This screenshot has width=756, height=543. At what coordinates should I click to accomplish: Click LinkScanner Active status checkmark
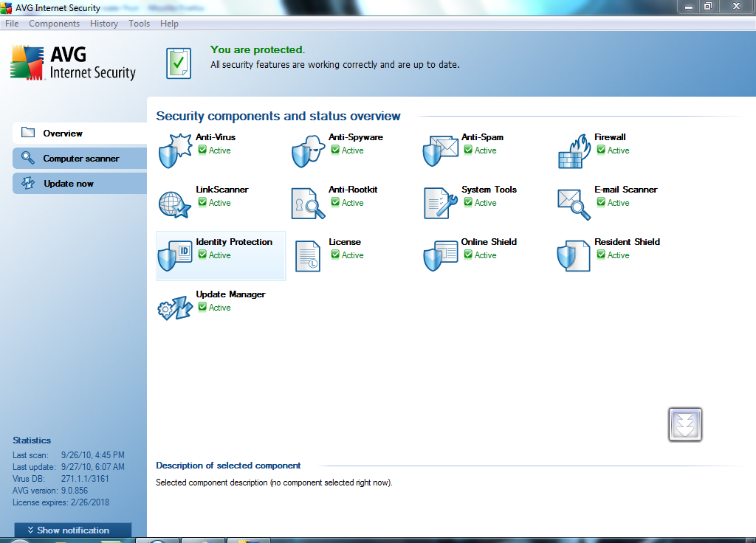pos(202,202)
